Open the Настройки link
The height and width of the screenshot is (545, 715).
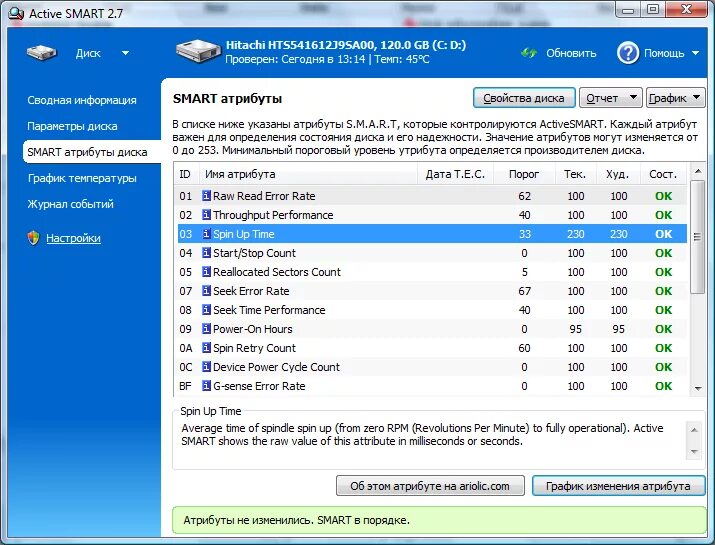coord(73,238)
